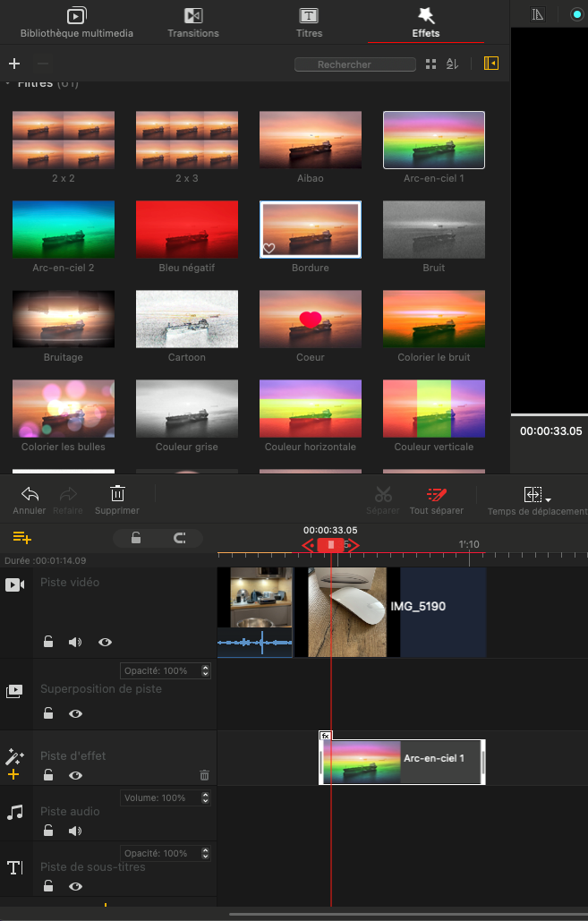
Task: Delete the Piste d'effet track via its trash icon
Action: [x=204, y=775]
